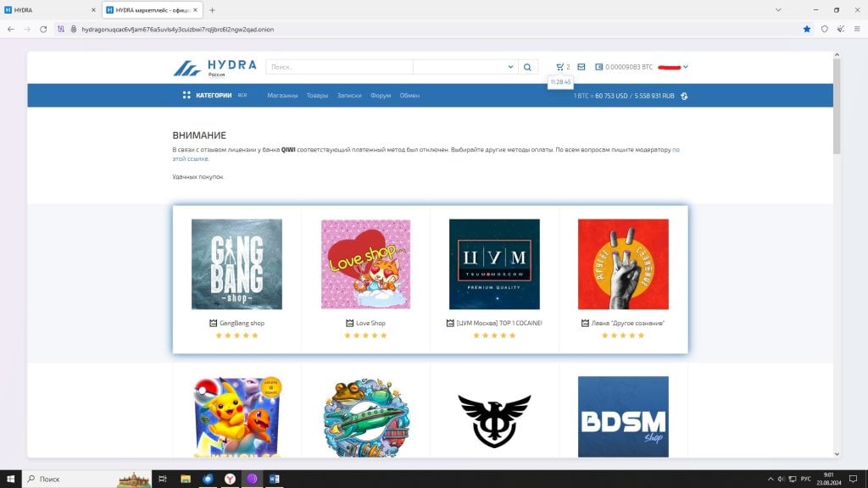
Task: Click the ЦУМ logo thumbnail
Action: [x=494, y=264]
